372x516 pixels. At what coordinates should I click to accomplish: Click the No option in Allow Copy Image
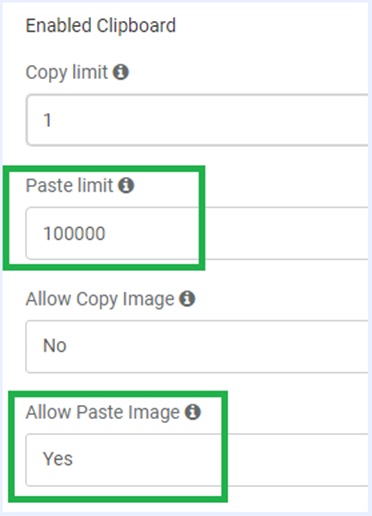(x=55, y=346)
